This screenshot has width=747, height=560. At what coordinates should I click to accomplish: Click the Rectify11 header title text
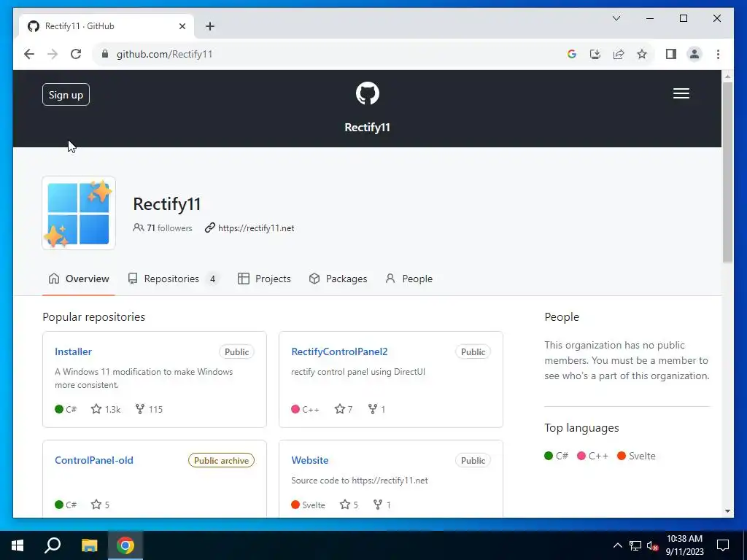[368, 128]
